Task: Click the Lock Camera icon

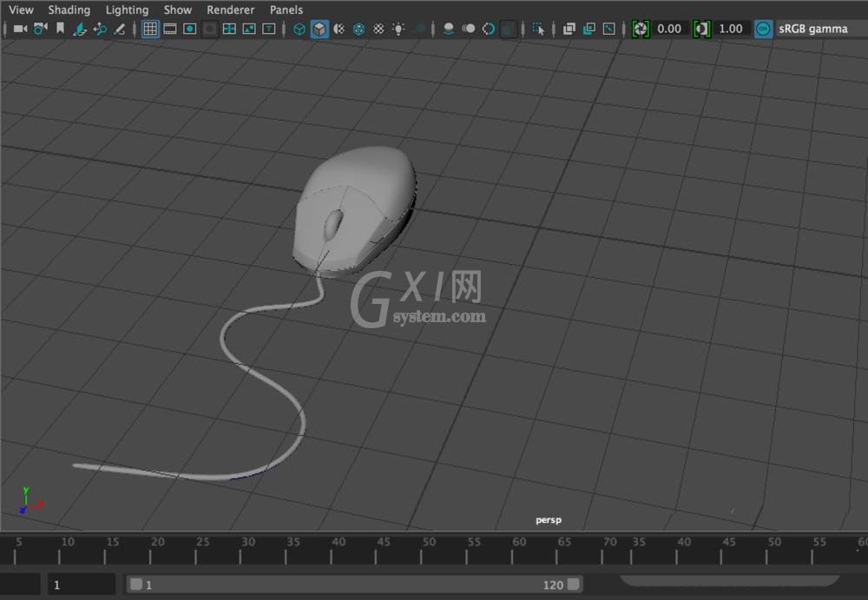Action: pos(41,29)
